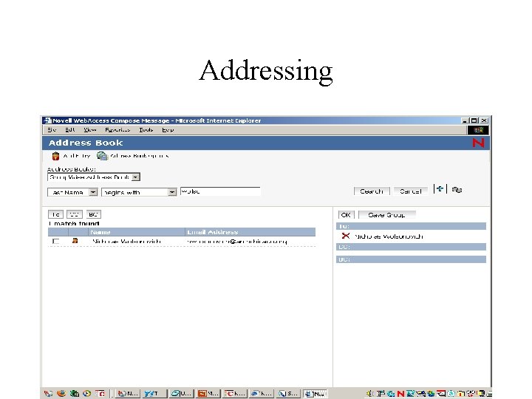The height and width of the screenshot is (399, 532).
Task: Click the red Novell N logo
Action: [478, 143]
